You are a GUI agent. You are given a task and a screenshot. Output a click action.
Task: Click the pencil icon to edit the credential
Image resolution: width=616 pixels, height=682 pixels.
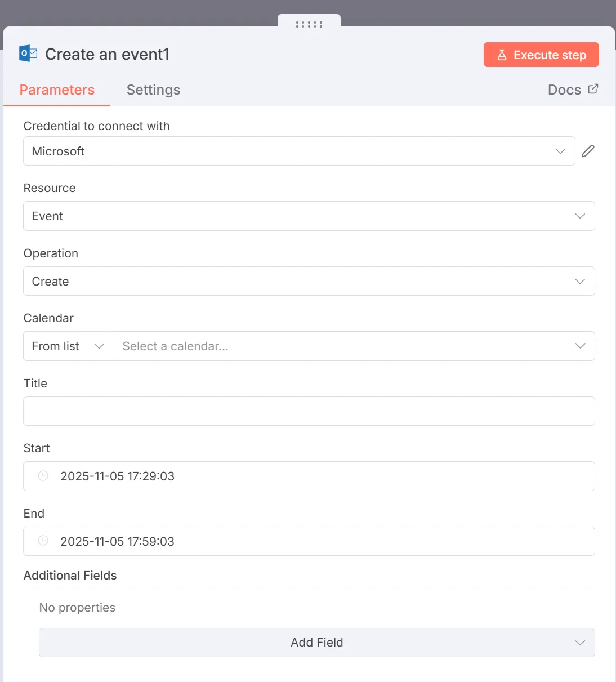[588, 151]
